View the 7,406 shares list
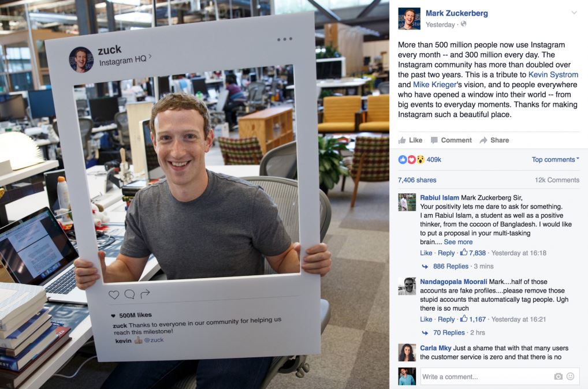Image resolution: width=588 pixels, height=389 pixels. click(x=417, y=180)
